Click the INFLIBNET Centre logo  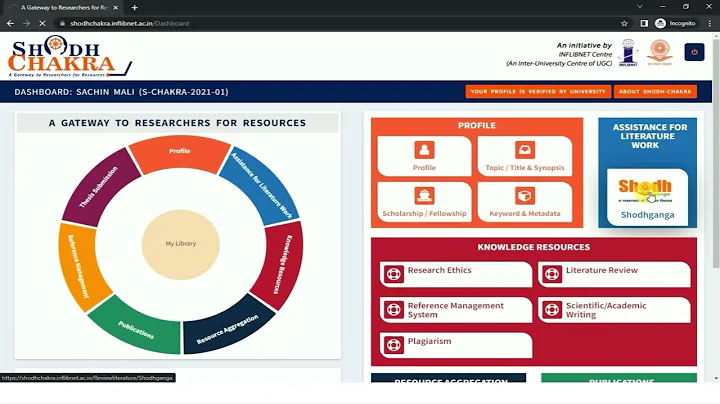628,53
